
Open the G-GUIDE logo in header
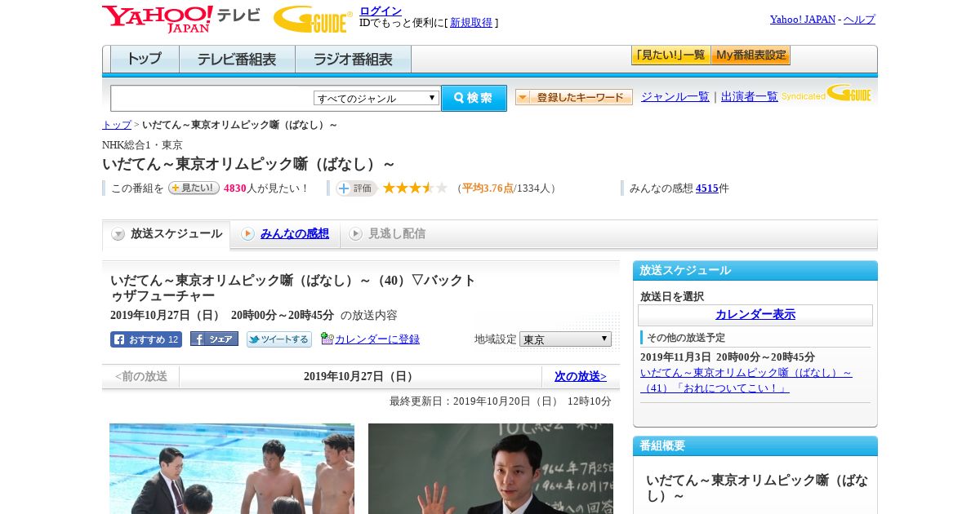coord(313,19)
